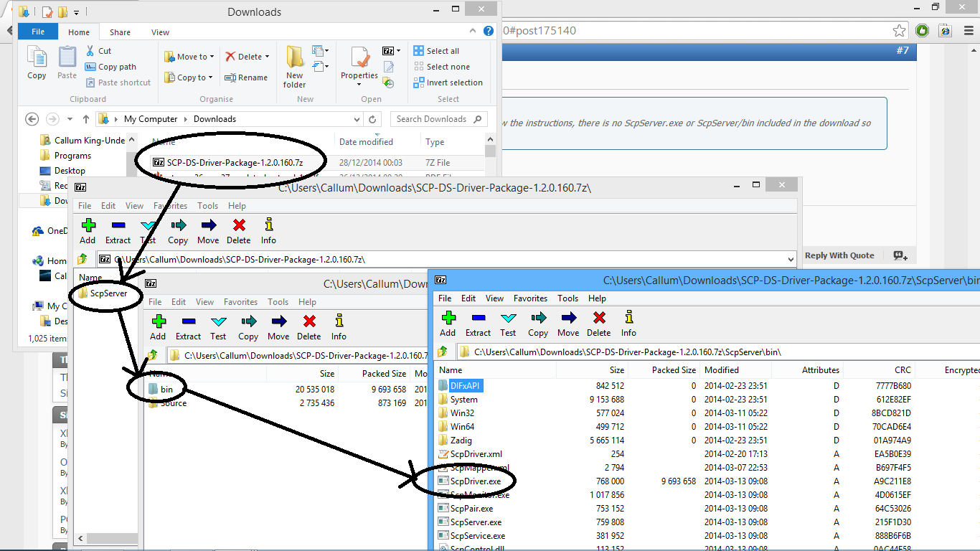Switch to Share tab in Explorer
Screen dimensions: 980x551
pos(120,32)
